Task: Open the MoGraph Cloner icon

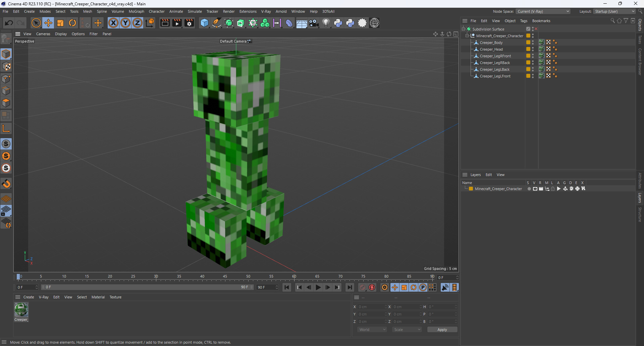Action: click(x=265, y=23)
